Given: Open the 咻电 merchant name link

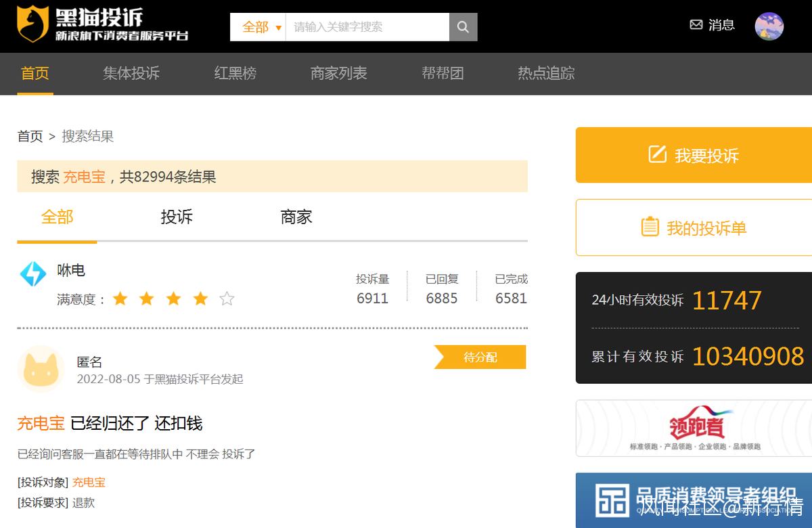Looking at the screenshot, I should [x=71, y=271].
